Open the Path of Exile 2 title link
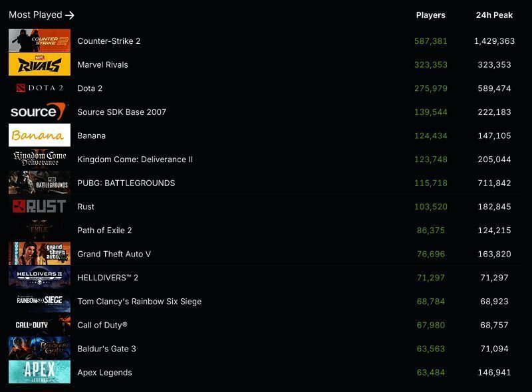Image resolution: width=532 pixels, height=392 pixels. pos(104,231)
